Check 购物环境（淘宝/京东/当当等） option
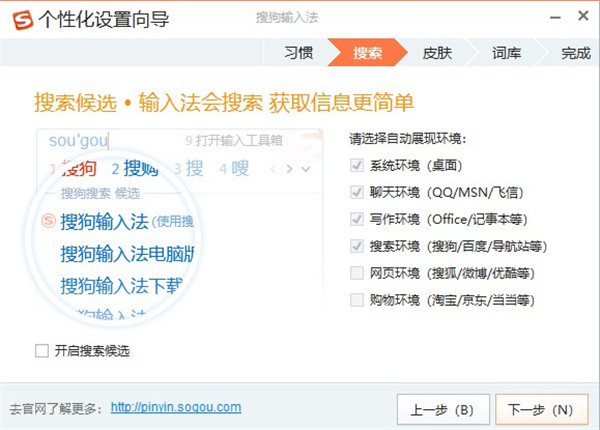 coord(357,299)
